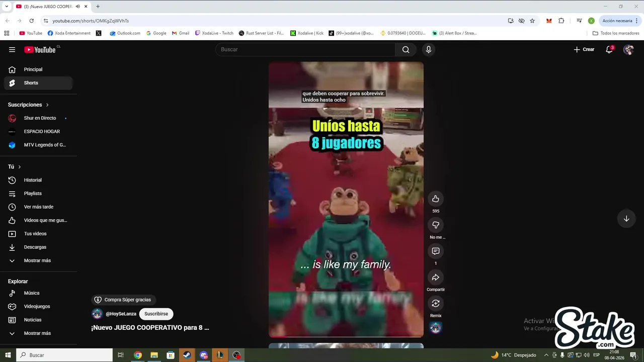Mute the tab via speaker icon

[78, 7]
